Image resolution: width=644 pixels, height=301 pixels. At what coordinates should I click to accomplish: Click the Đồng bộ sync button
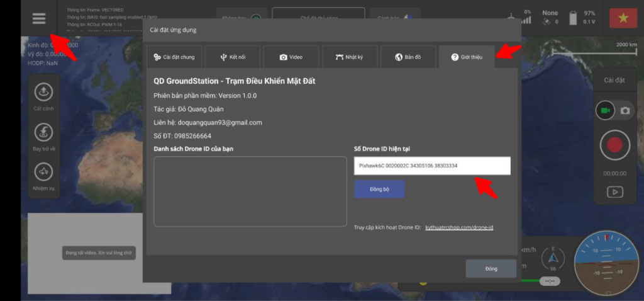(x=379, y=189)
